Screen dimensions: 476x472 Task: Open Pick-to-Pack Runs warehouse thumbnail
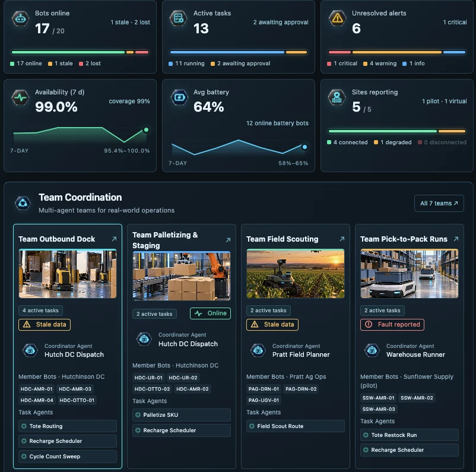click(409, 273)
